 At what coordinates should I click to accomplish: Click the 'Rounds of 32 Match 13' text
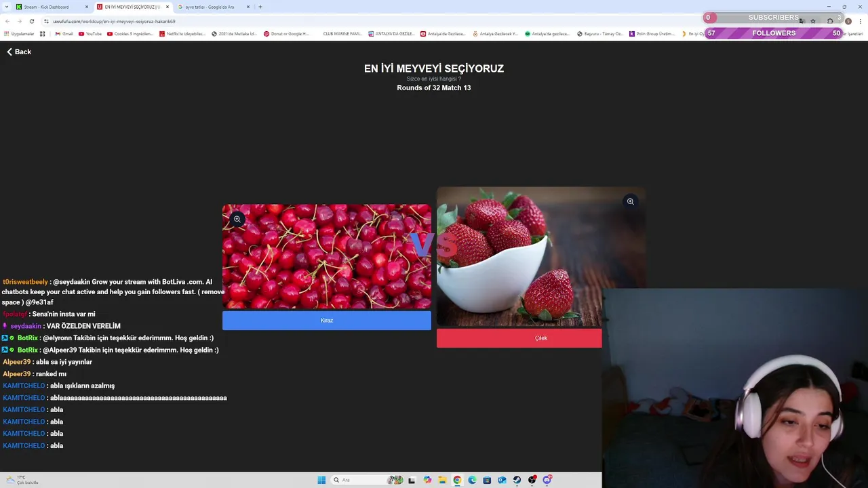click(434, 88)
